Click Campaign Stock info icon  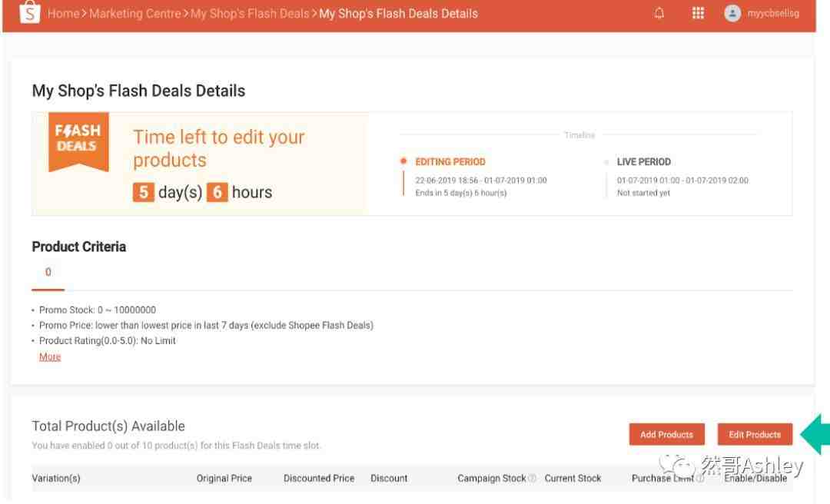coord(532,479)
